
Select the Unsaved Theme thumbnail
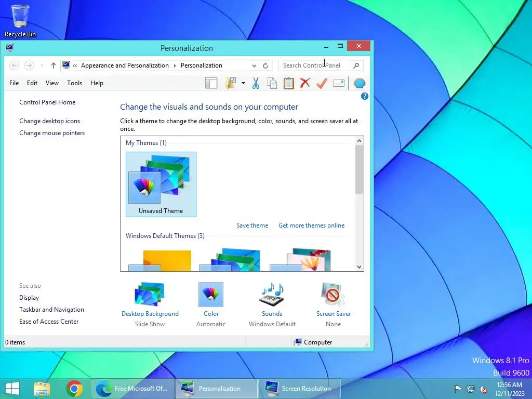click(161, 184)
